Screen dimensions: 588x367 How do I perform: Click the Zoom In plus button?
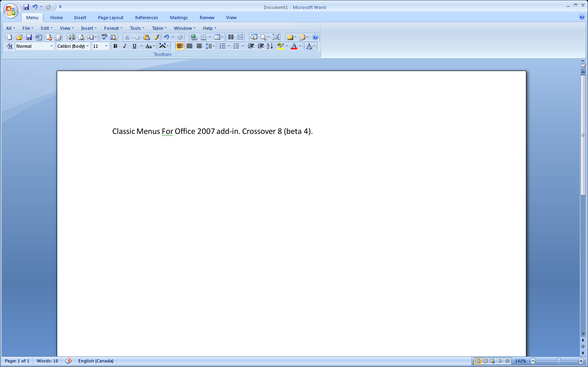(x=581, y=361)
